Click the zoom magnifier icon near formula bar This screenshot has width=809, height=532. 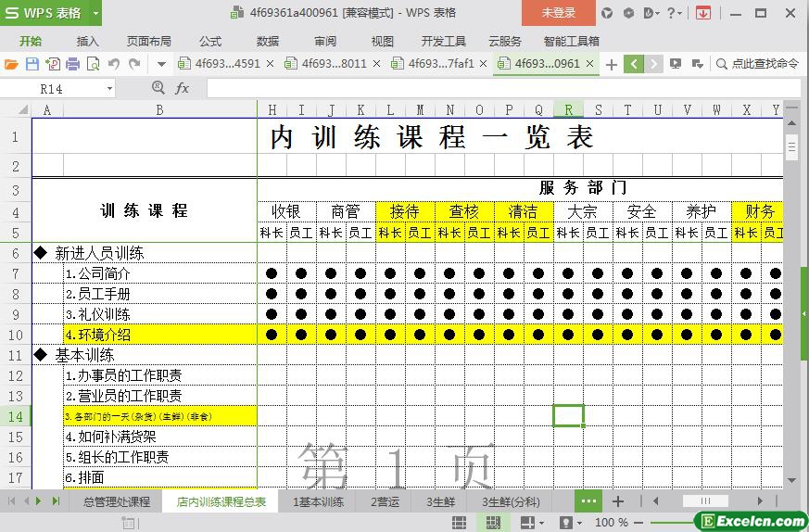coord(158,88)
